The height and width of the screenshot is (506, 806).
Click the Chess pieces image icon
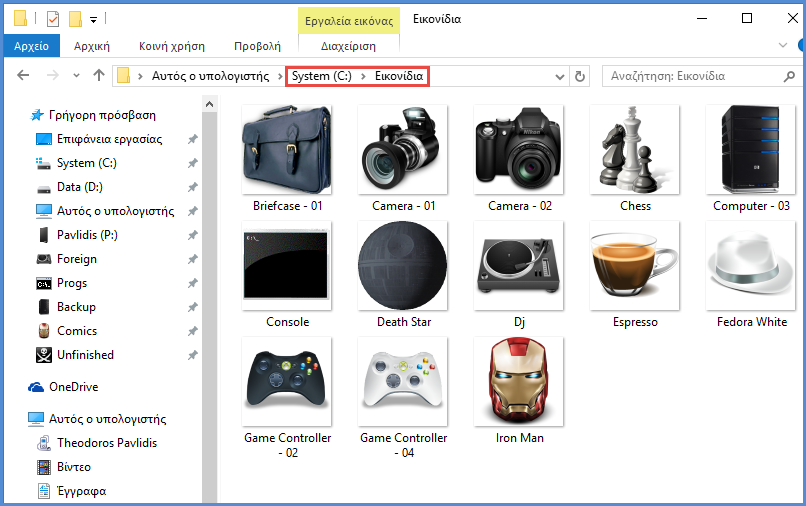635,150
